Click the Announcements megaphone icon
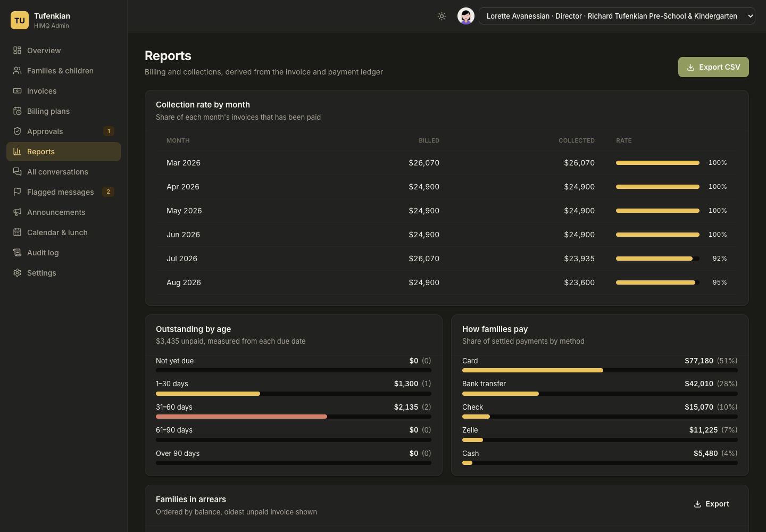The image size is (766, 532). (17, 212)
